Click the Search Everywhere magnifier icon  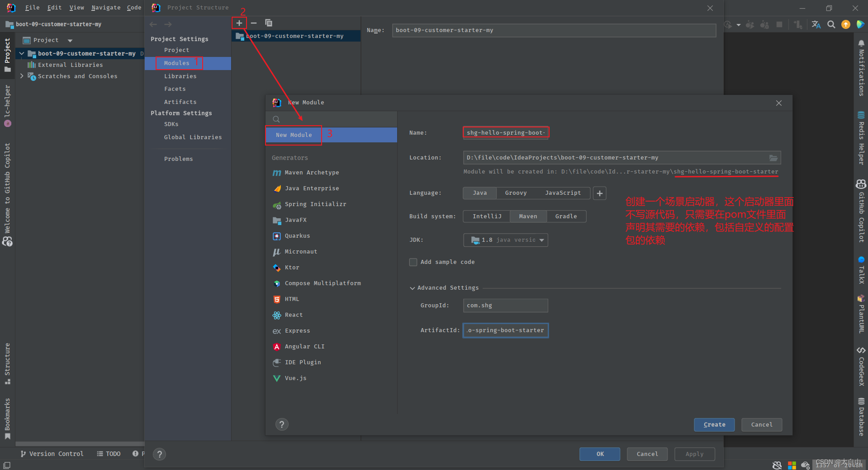tap(831, 24)
